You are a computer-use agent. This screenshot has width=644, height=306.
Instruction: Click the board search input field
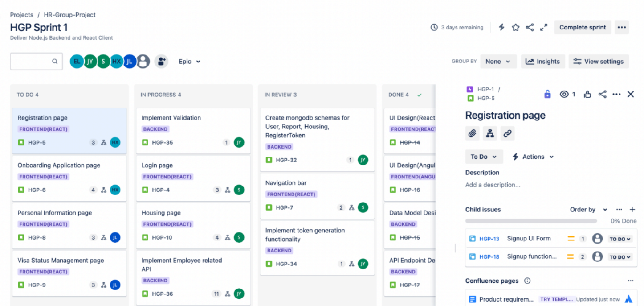31,62
